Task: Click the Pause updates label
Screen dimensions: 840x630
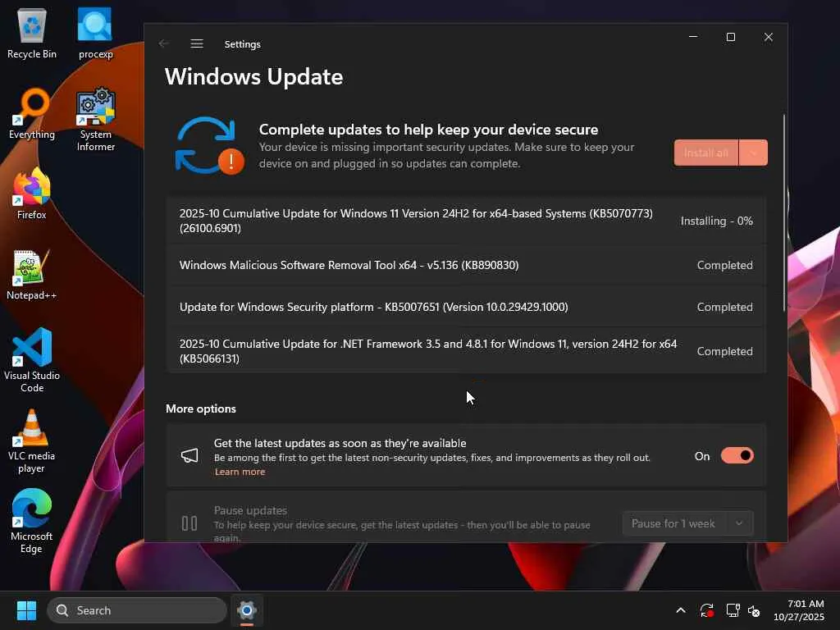Action: tap(250, 510)
